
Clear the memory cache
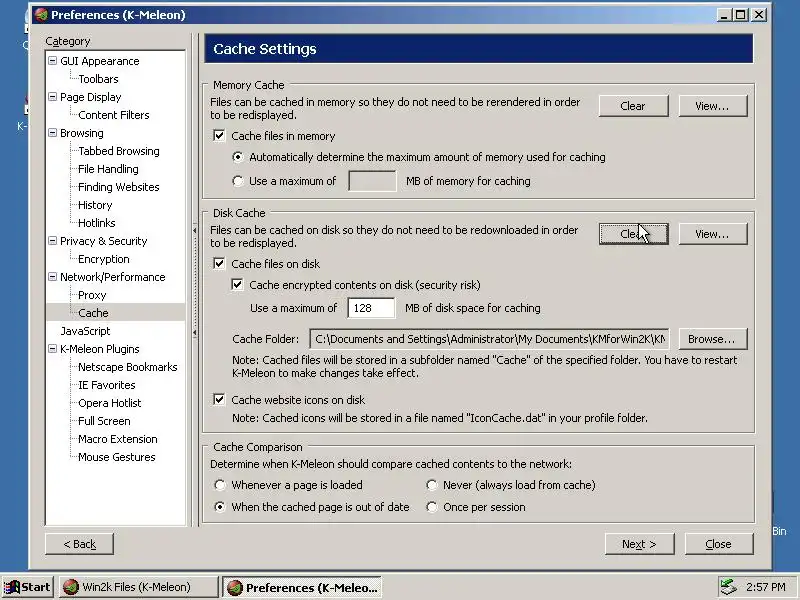(x=633, y=106)
